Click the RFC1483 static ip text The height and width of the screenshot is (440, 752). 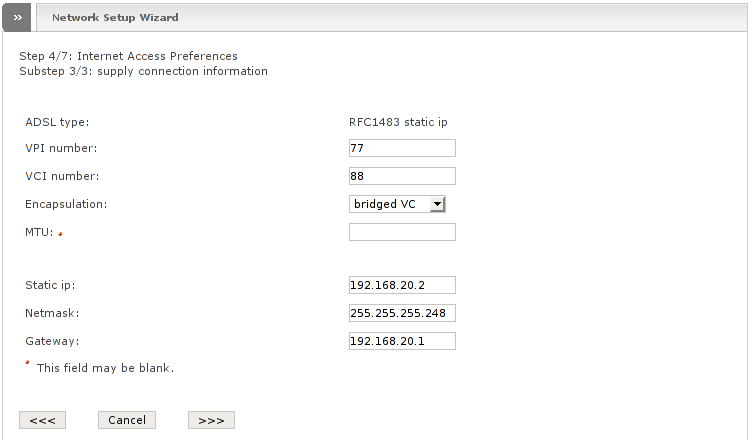click(x=398, y=122)
